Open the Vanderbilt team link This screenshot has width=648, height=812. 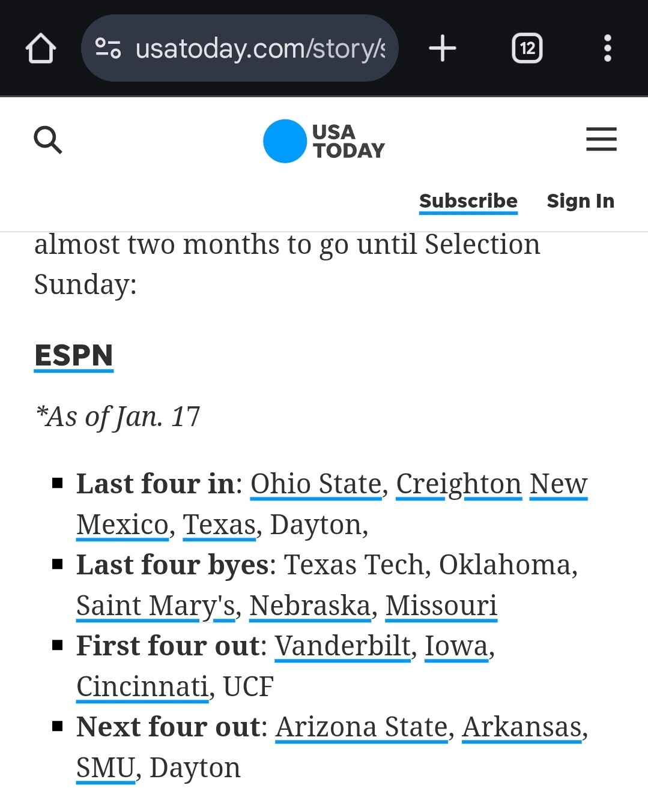[x=343, y=646]
